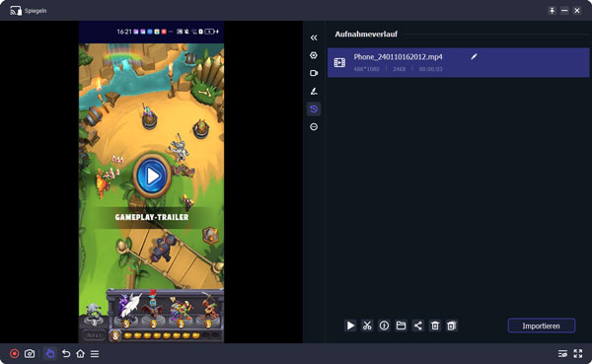Play the Gameplay-Trailer video on phone screen
592x364 pixels.
click(152, 176)
